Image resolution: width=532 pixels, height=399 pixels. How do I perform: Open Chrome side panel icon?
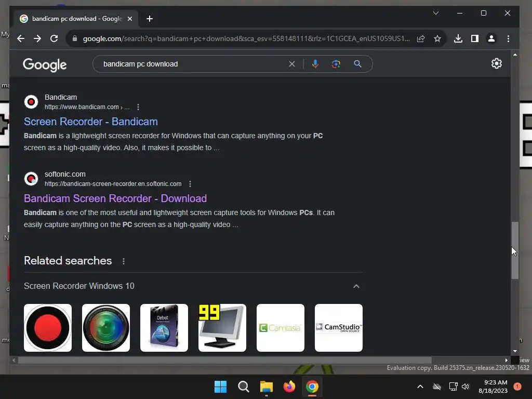click(475, 38)
